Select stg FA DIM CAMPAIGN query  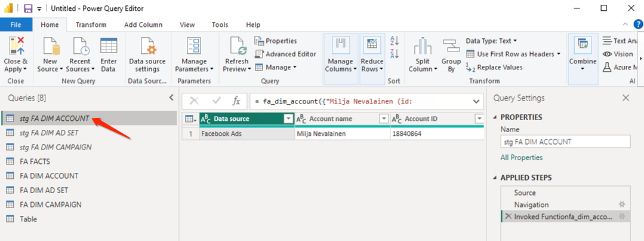point(89,147)
